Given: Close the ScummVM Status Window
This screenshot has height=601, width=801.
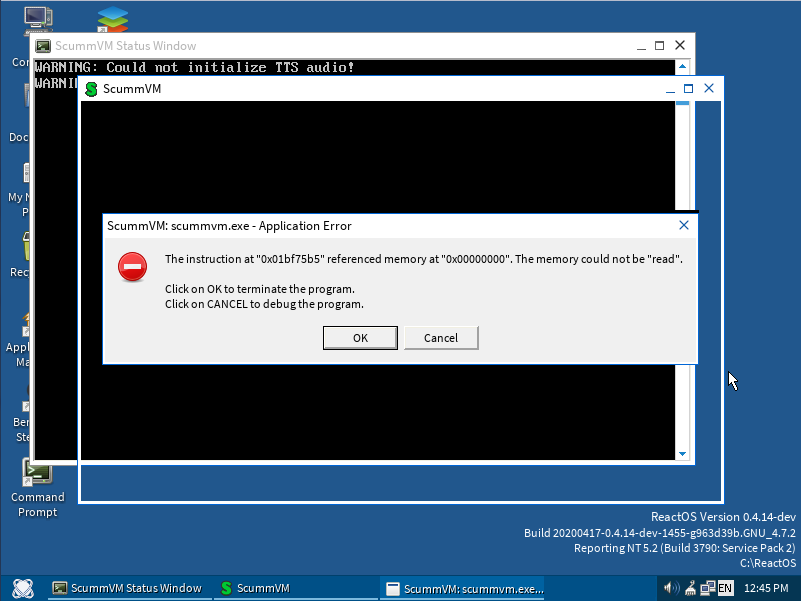Looking at the screenshot, I should click(x=680, y=45).
